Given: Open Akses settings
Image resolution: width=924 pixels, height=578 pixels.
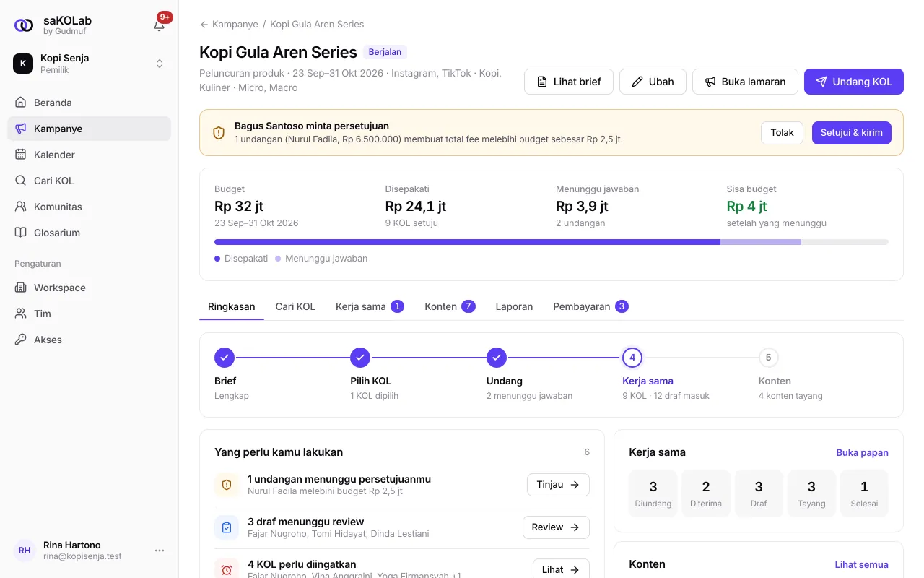Looking at the screenshot, I should (x=89, y=340).
